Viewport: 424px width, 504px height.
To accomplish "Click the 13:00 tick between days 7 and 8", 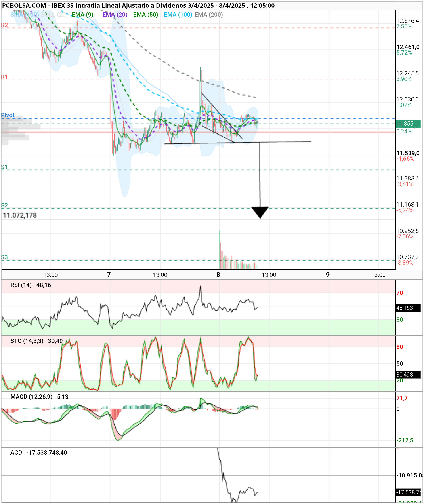I will (x=160, y=275).
